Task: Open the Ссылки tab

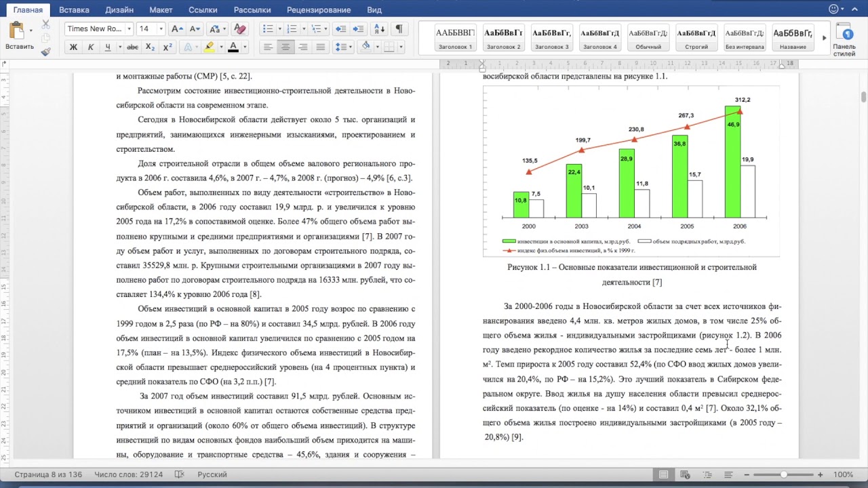Action: (203, 10)
